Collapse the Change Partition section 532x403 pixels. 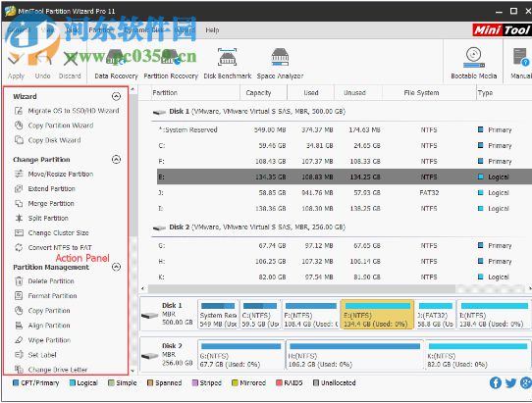coord(116,159)
